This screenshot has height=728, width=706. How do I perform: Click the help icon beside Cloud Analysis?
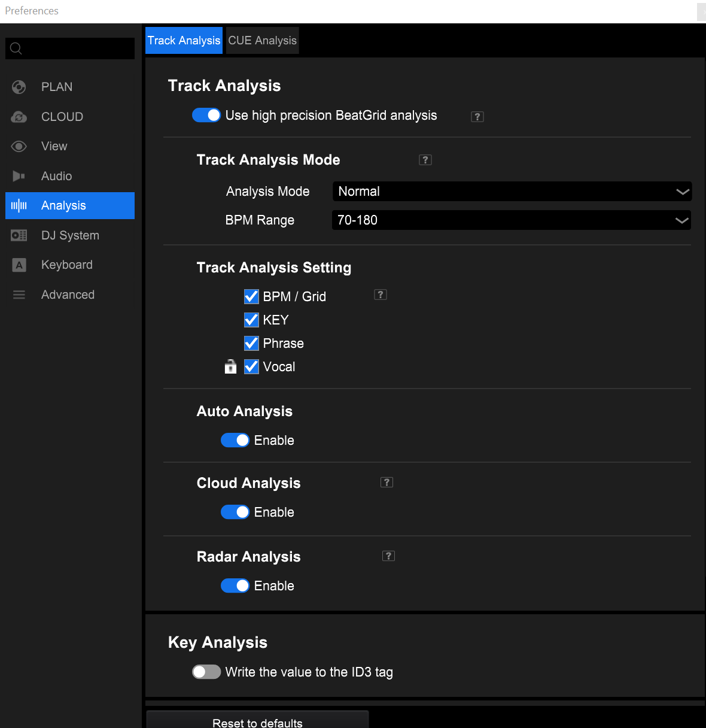pyautogui.click(x=387, y=483)
